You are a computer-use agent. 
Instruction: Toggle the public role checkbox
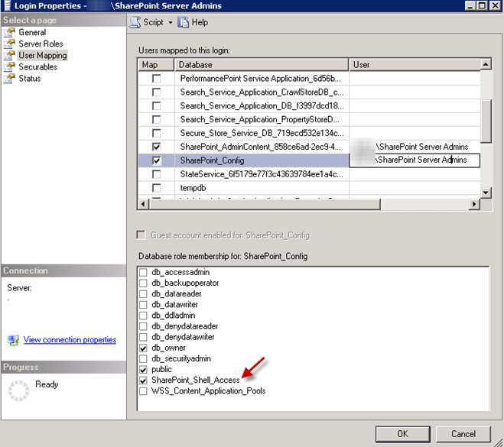[x=143, y=370]
